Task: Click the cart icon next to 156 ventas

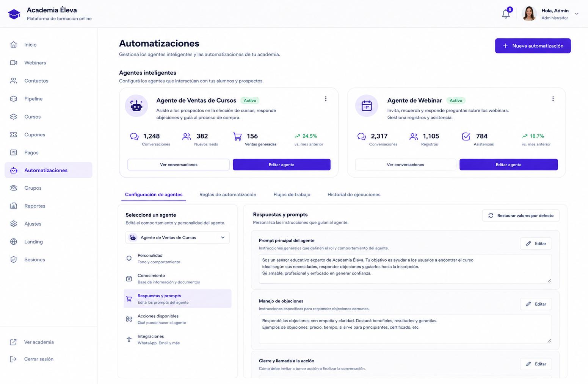Action: coord(237,136)
